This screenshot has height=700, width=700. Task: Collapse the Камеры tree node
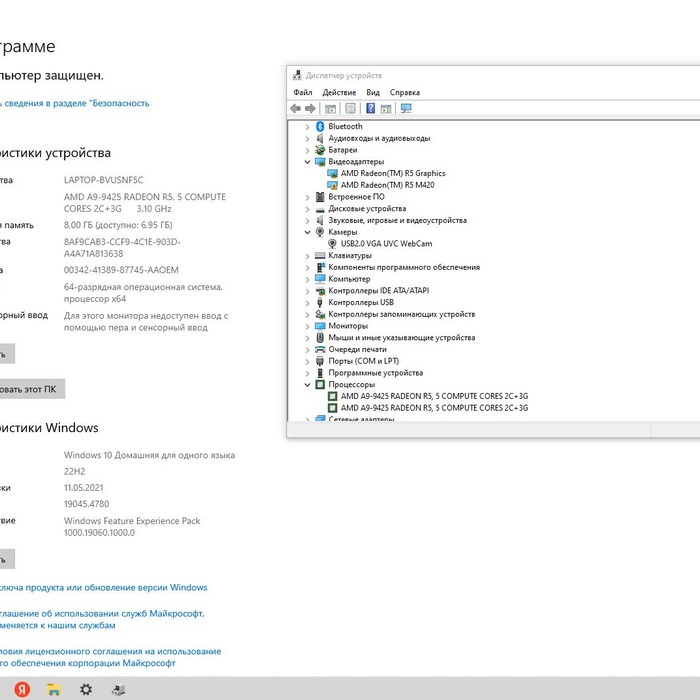pos(308,232)
